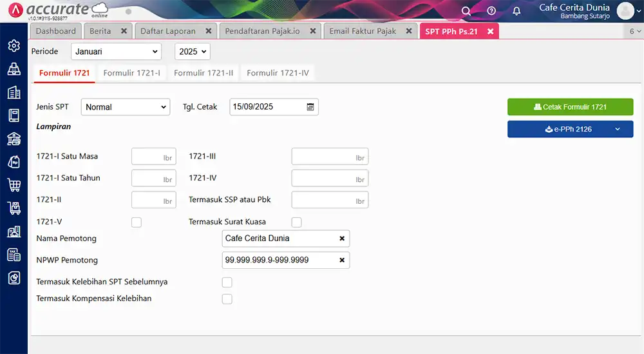Open the cash and bank sidebar icon
644x354 pixels.
click(14, 139)
